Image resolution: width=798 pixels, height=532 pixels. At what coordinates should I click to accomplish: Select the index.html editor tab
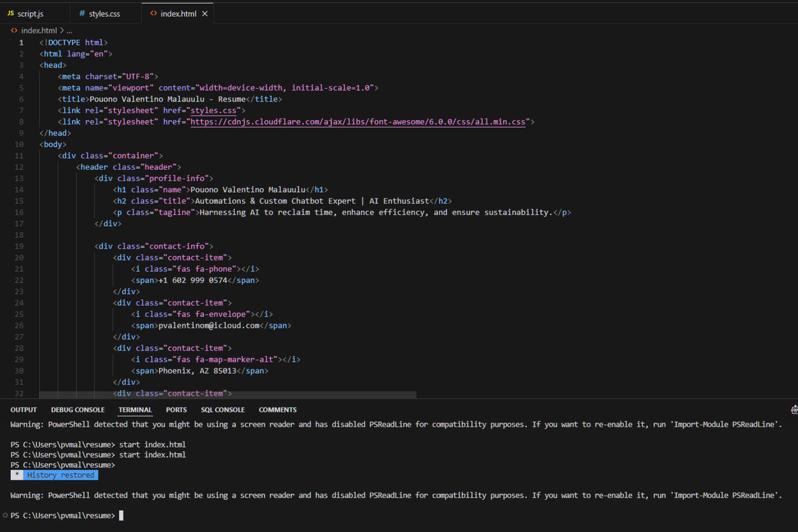click(x=178, y=13)
